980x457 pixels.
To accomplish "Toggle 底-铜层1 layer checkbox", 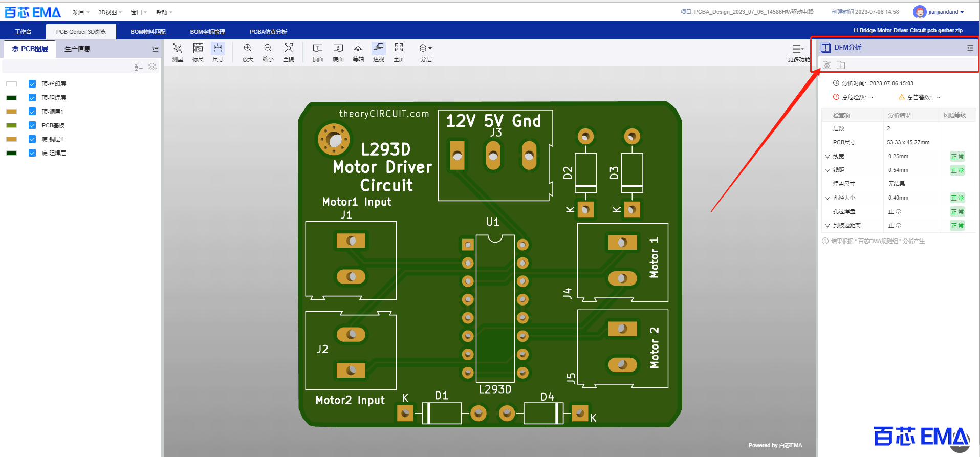I will 32,139.
